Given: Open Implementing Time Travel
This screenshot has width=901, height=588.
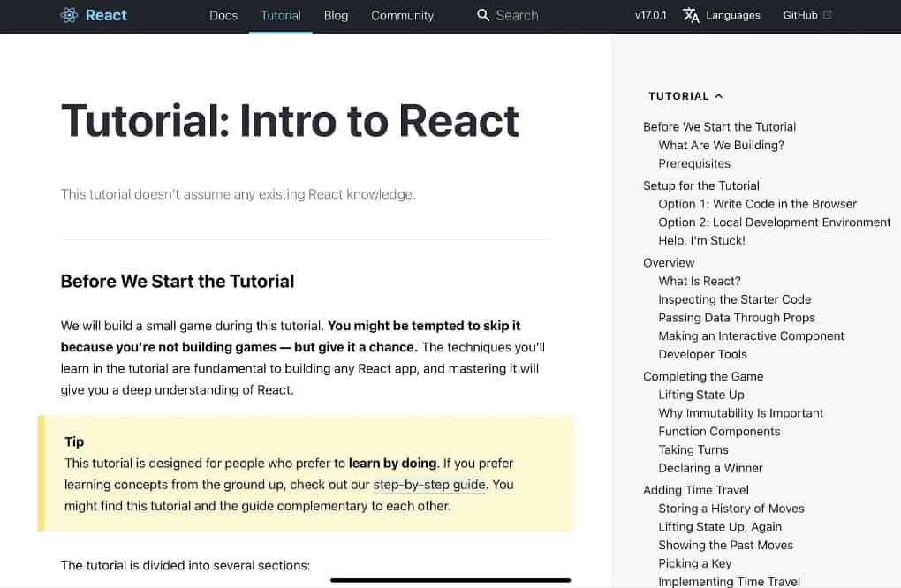Looking at the screenshot, I should coord(729,581).
